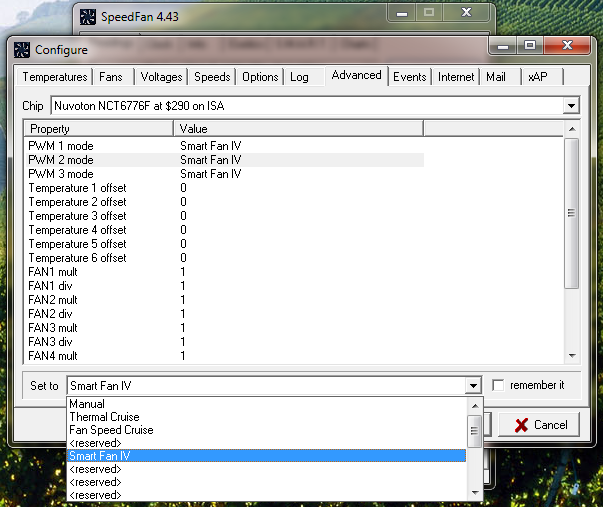Screen dimensions: 603x507
Task: Select the Temperature 6 offset row
Action: tap(225, 258)
